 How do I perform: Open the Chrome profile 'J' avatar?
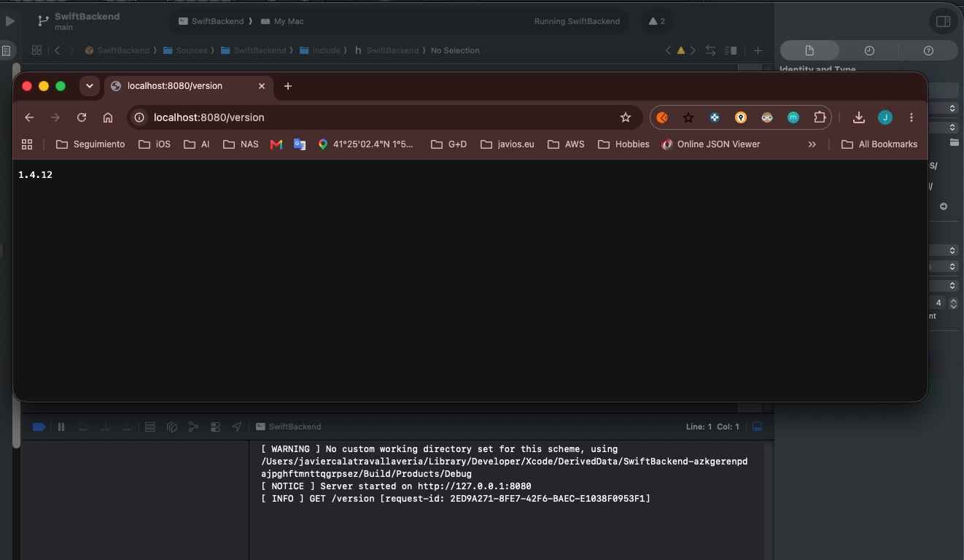click(885, 117)
